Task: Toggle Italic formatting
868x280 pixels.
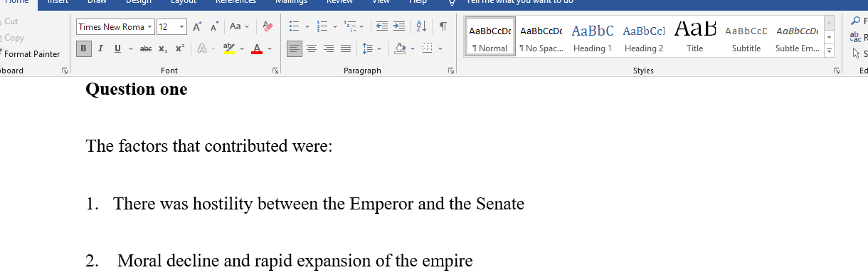Action: 100,48
